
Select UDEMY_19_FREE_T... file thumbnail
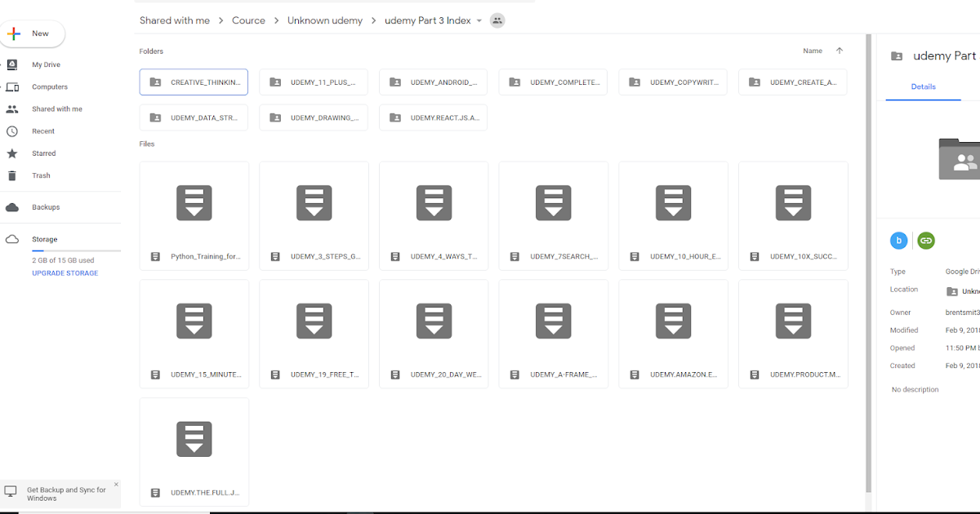(x=314, y=334)
